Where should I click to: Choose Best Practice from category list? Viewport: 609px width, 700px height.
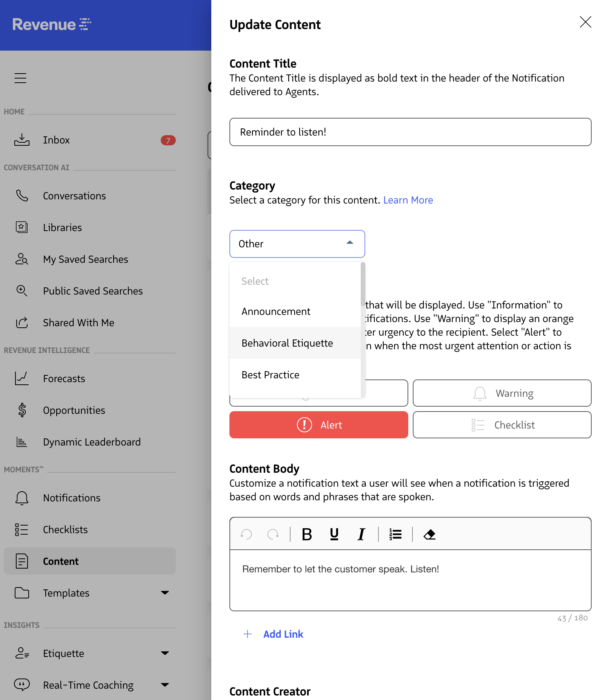click(295, 375)
